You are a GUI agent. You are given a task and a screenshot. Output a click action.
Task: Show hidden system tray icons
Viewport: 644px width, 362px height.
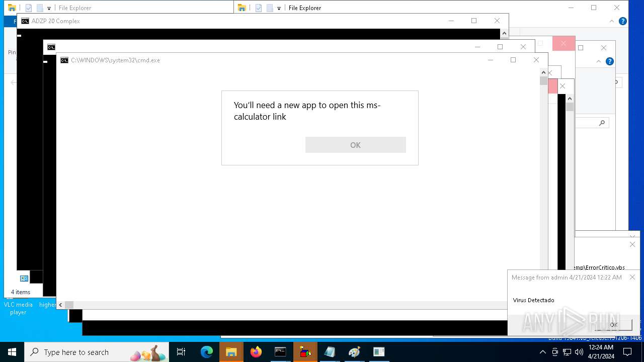[x=543, y=352]
